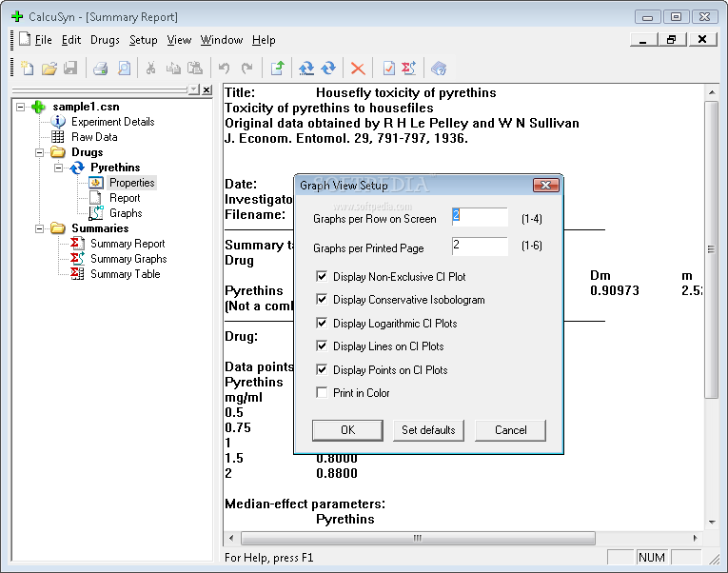Toggle Display Logarithmic CI Plots checkbox

pyautogui.click(x=322, y=323)
